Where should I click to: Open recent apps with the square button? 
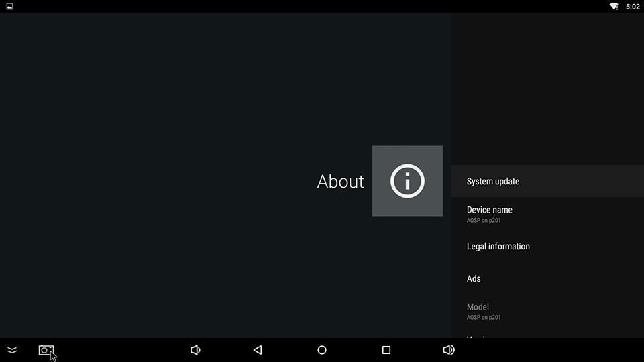386,350
